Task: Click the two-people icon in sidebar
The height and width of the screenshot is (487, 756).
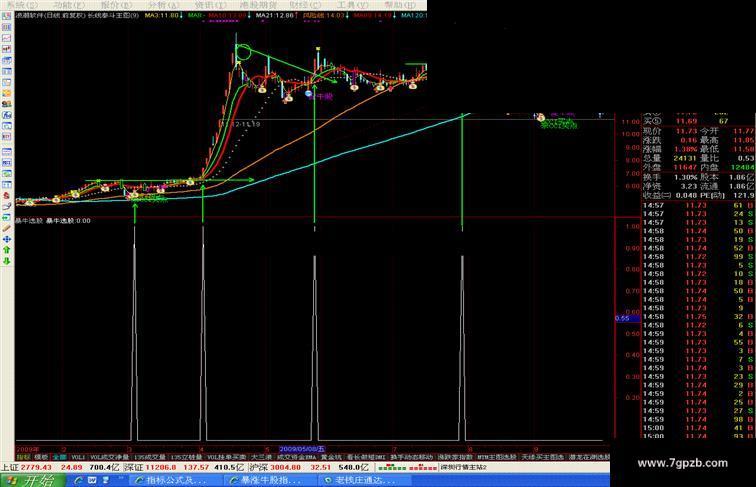Action: click(6, 104)
